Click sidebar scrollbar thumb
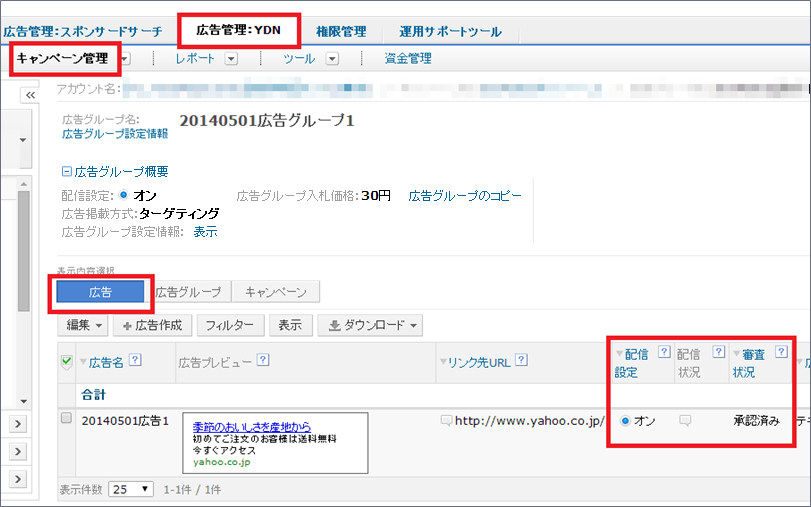This screenshot has width=811, height=507. 24,251
